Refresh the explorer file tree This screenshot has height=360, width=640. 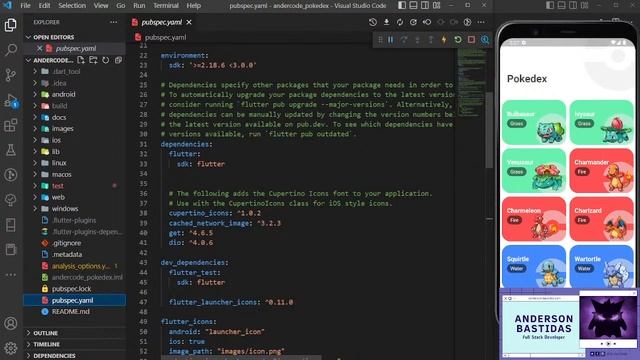tap(106, 60)
